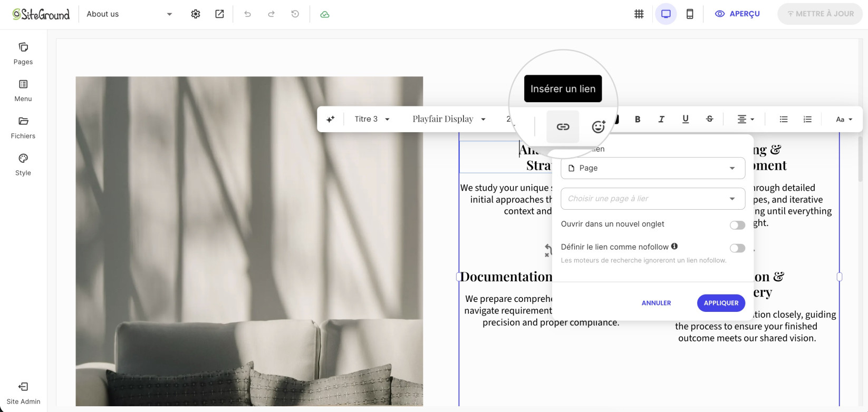
Task: Open 'Choisir une page à lier' dropdown
Action: point(653,199)
